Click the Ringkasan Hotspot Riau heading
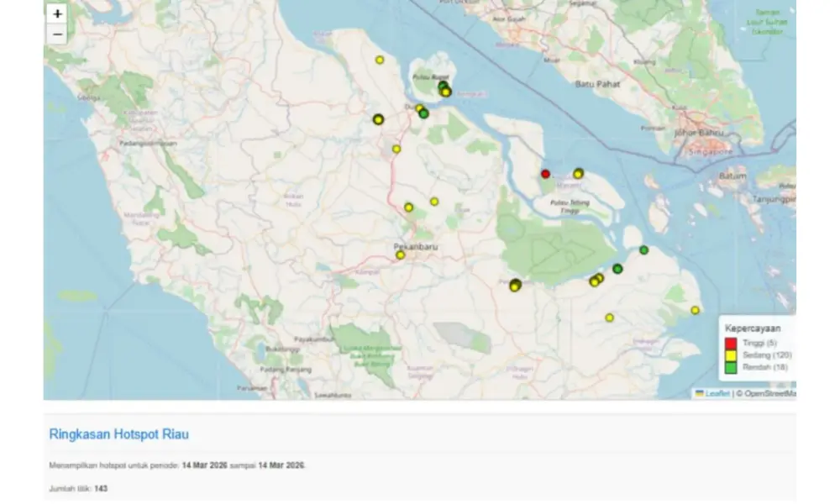This screenshot has height=504, width=840. click(x=118, y=434)
